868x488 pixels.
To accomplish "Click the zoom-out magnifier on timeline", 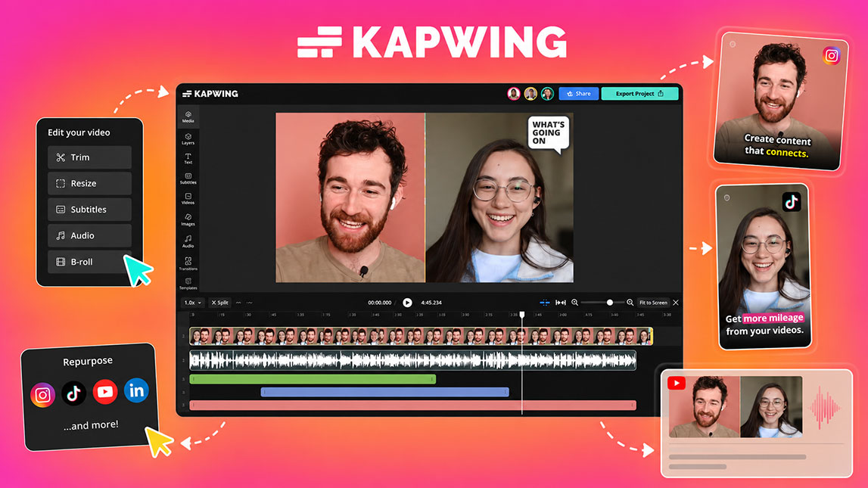I will coord(574,303).
